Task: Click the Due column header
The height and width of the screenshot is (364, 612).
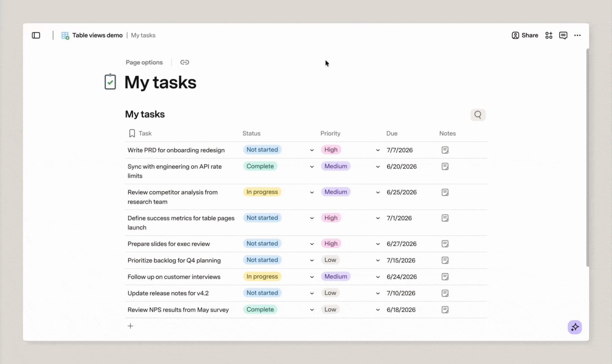Action: pyautogui.click(x=392, y=133)
